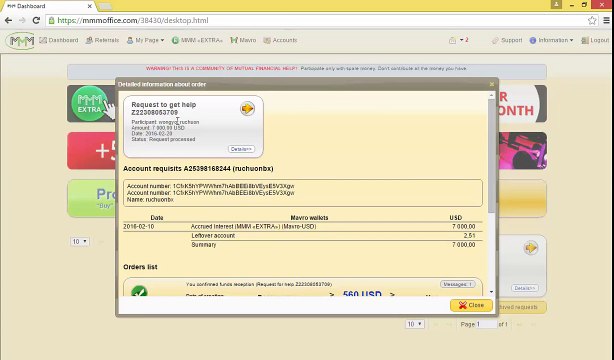
Task: Click the yellow arrow in request card
Action: 247,109
